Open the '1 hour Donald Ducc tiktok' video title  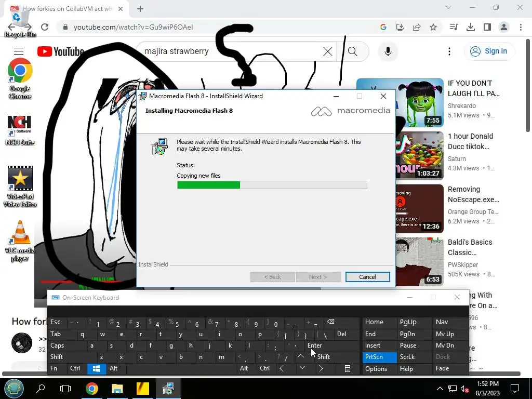point(470,141)
